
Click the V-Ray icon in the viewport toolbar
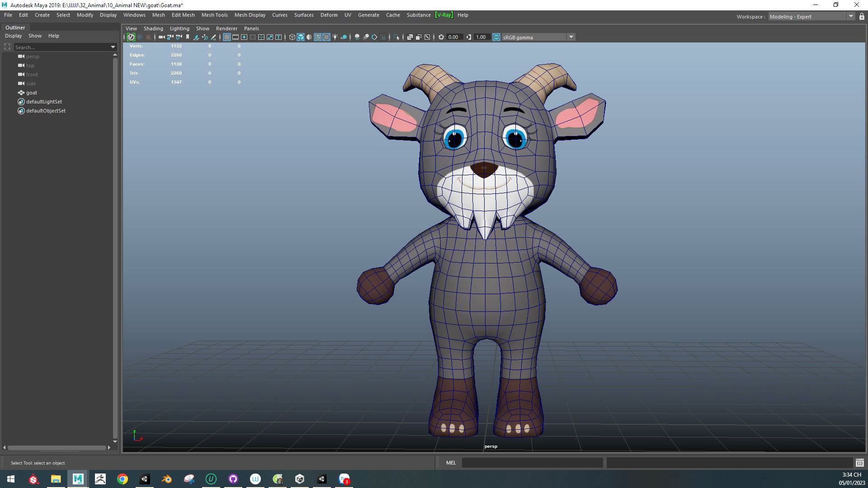(x=131, y=37)
